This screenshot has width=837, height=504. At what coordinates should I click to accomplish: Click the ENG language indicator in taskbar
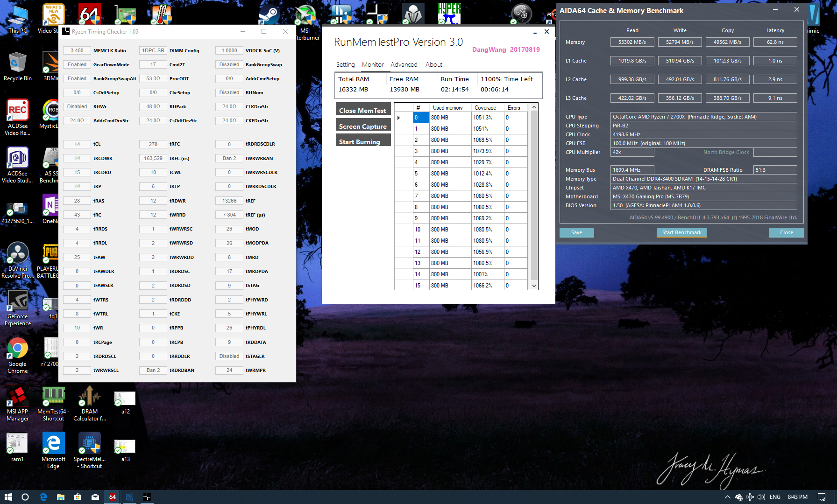tap(775, 497)
